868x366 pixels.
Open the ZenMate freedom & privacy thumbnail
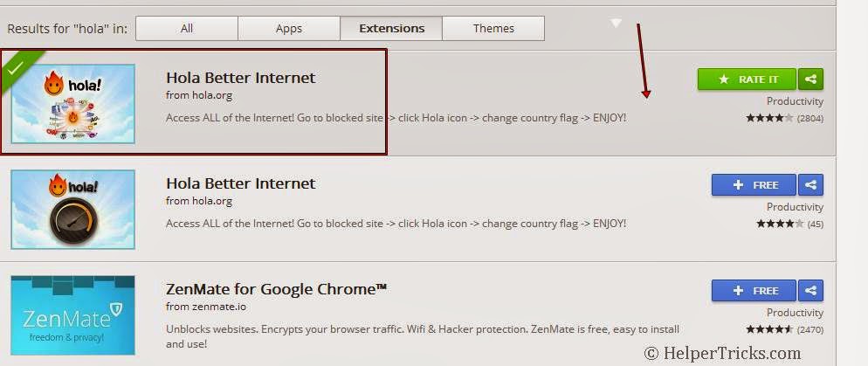tap(73, 315)
